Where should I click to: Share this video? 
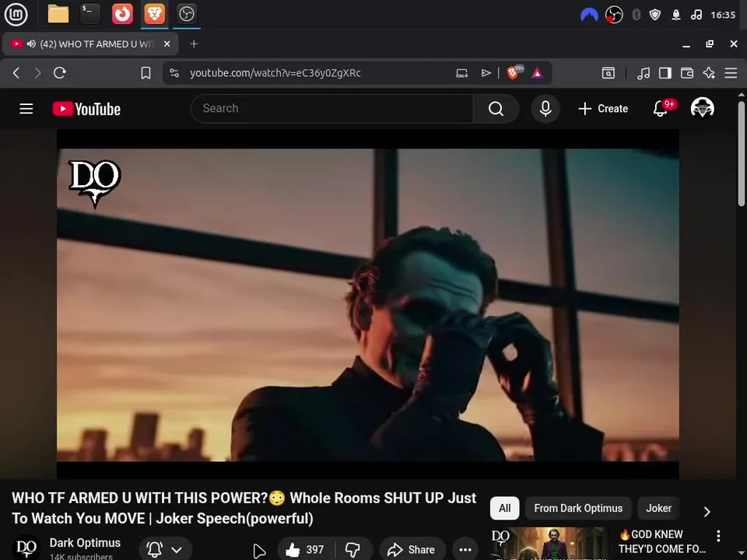(x=412, y=550)
